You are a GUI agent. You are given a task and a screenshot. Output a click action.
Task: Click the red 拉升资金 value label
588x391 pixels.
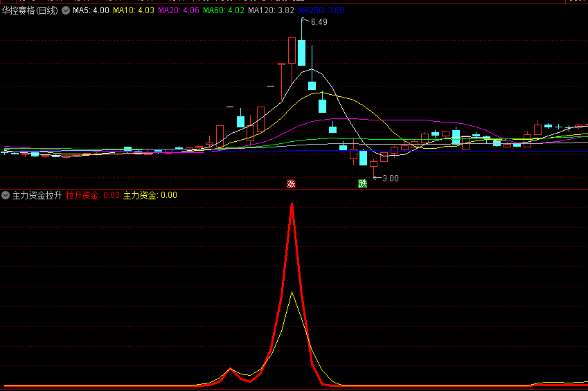[93, 195]
